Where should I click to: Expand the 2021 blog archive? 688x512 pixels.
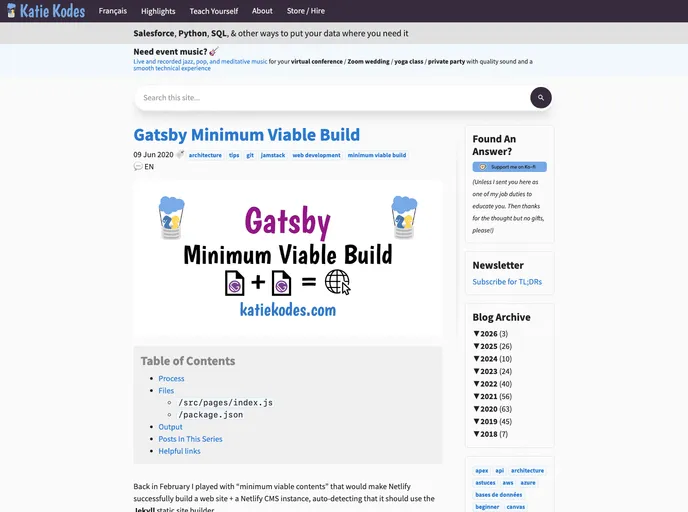[492, 396]
